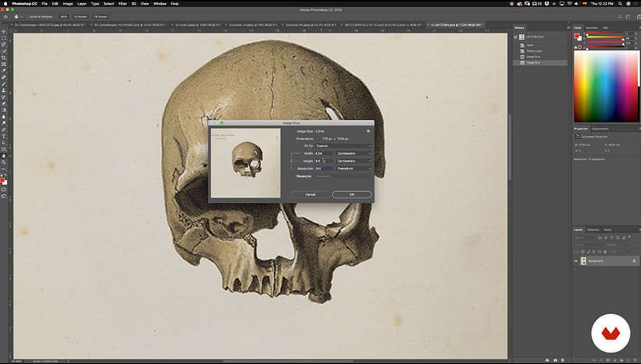
Task: Click inside the color spectrum picker
Action: pyautogui.click(x=607, y=86)
